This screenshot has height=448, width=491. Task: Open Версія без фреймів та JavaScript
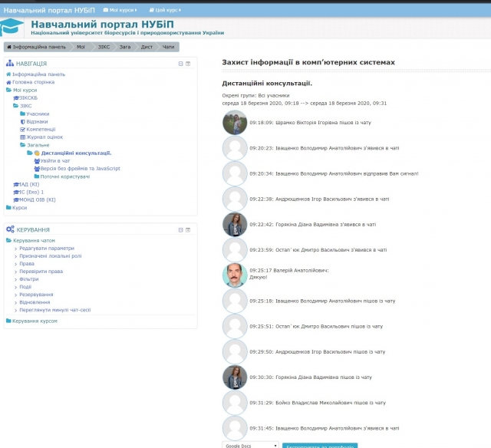pyautogui.click(x=80, y=169)
